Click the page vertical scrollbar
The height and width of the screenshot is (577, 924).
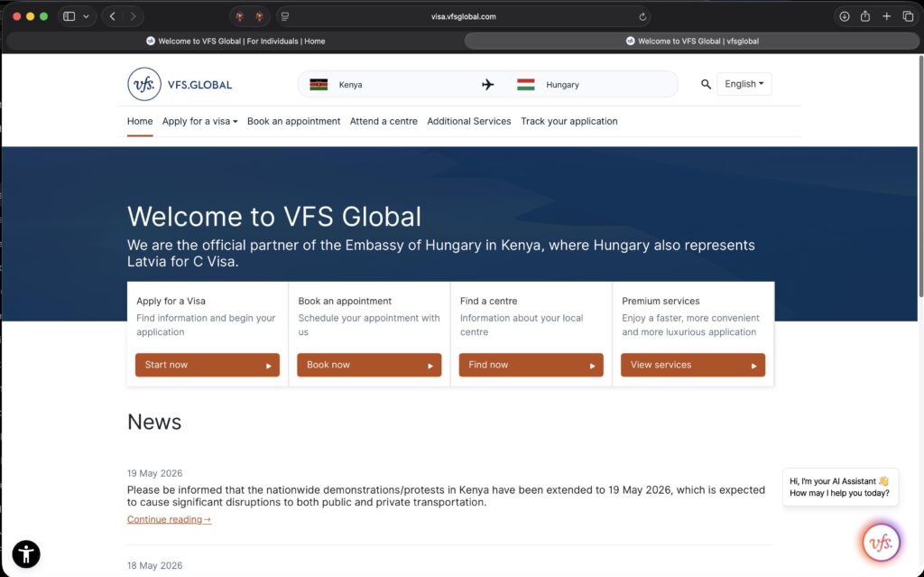(x=919, y=177)
